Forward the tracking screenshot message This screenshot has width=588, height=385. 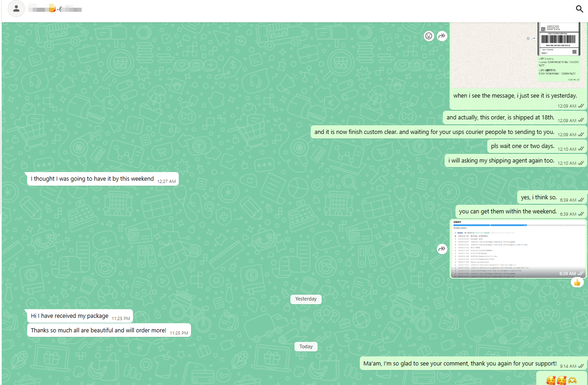(x=442, y=249)
